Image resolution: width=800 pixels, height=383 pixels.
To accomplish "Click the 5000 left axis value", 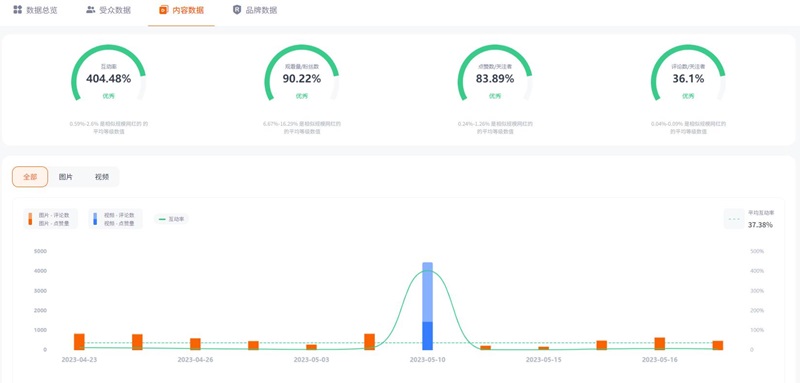I will (x=40, y=251).
